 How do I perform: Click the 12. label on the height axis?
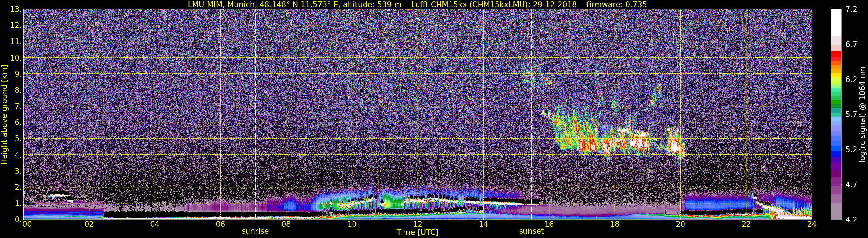click(x=16, y=26)
